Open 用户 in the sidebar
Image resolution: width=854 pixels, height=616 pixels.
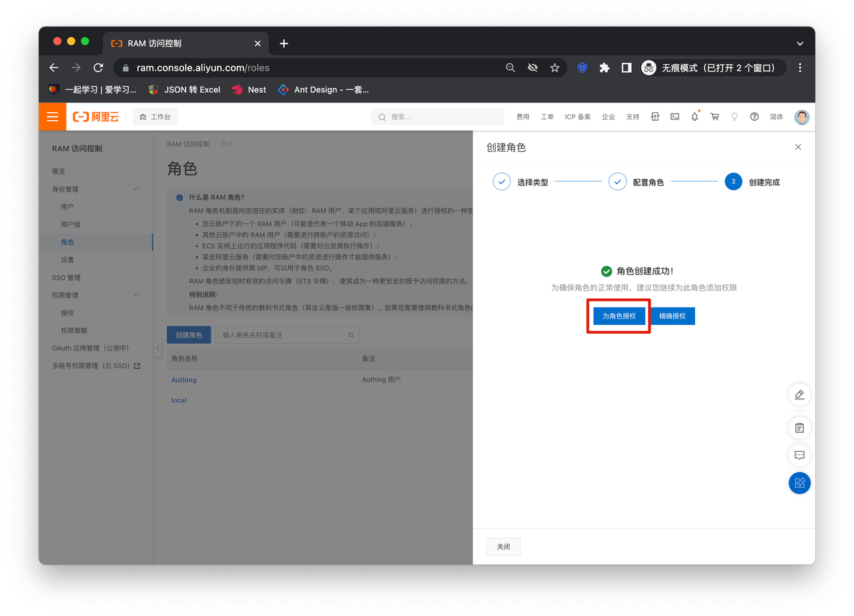tap(67, 207)
